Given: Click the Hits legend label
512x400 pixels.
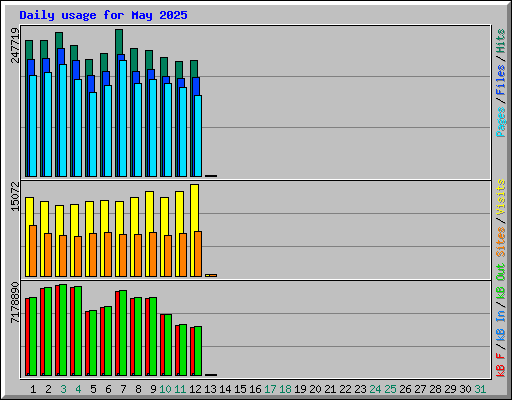Looking at the screenshot, I should (x=500, y=41).
